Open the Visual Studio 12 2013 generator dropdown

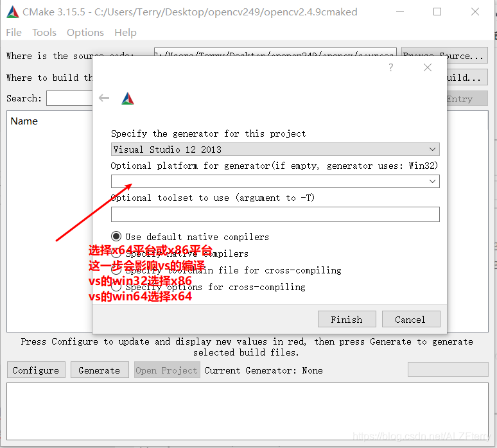click(x=275, y=150)
